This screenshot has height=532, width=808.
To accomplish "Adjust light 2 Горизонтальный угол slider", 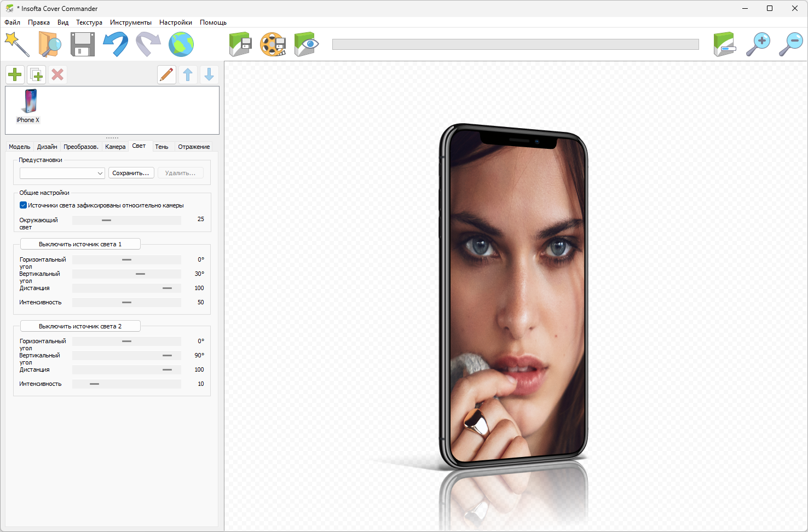I will (126, 341).
